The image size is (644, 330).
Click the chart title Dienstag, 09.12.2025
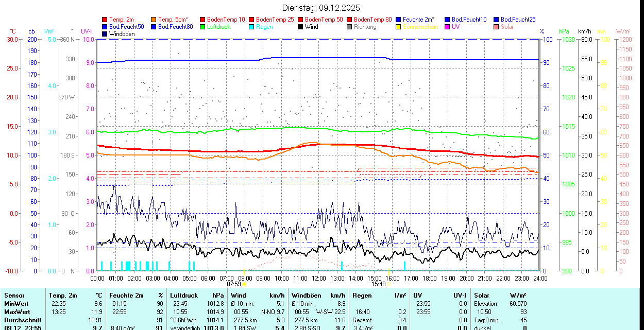click(321, 8)
